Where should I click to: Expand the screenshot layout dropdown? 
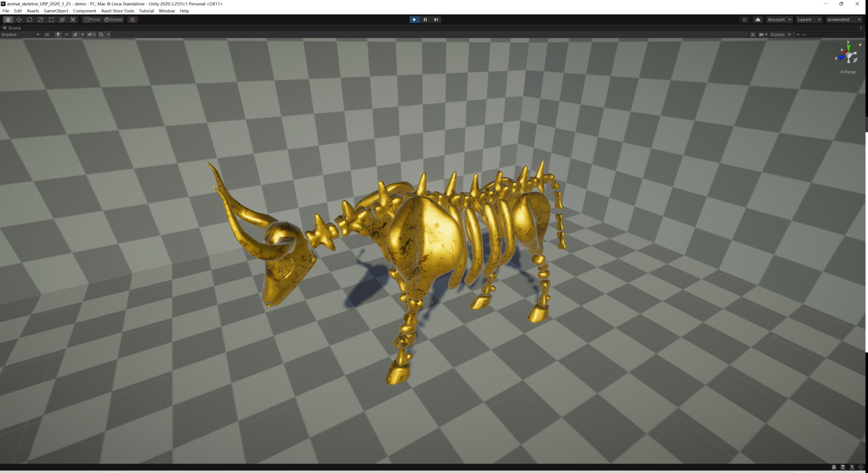point(844,19)
